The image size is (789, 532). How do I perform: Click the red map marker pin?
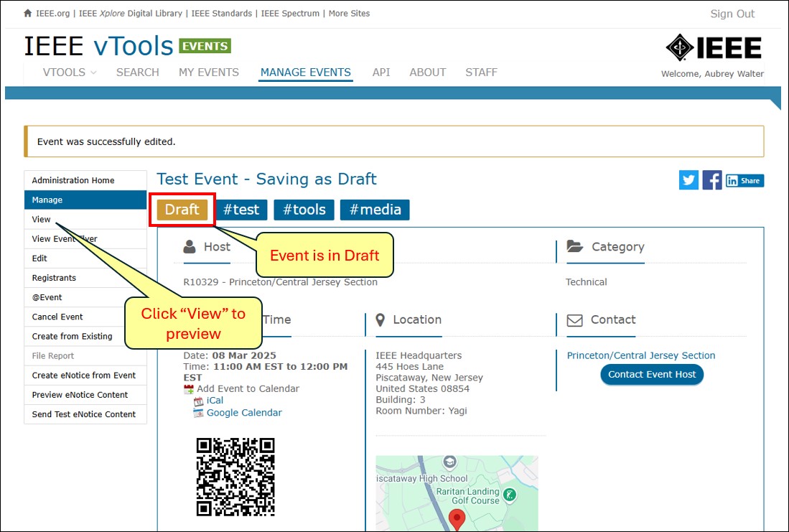457,519
